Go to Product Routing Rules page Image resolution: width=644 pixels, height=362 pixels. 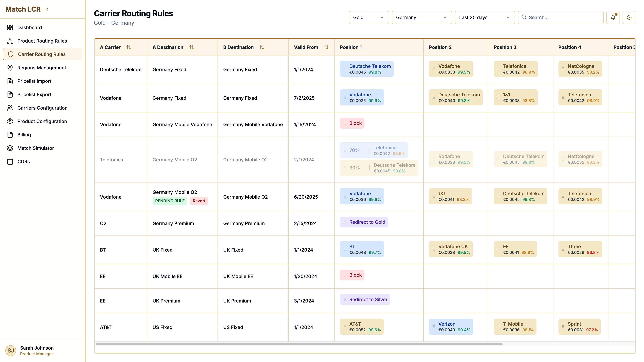pyautogui.click(x=42, y=41)
